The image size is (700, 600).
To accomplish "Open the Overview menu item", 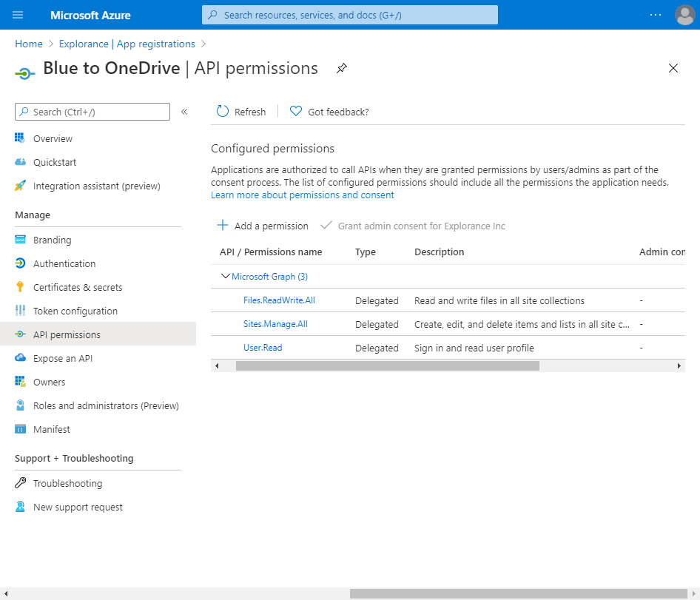I will [53, 138].
